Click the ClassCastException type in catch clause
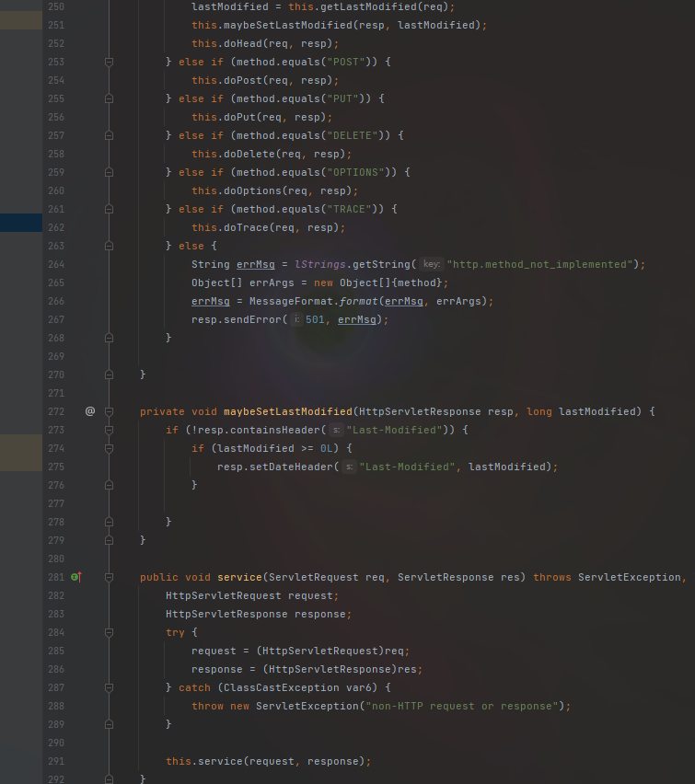Viewport: 695px width, 784px height. point(281,687)
